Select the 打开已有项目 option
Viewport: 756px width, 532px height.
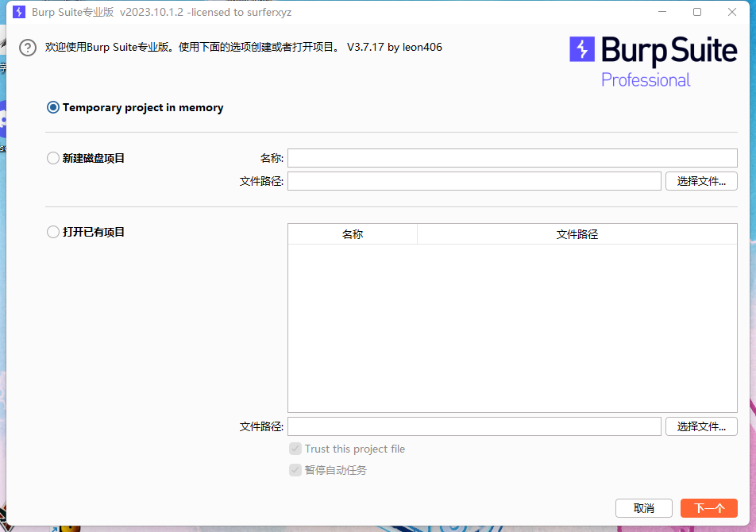52,232
